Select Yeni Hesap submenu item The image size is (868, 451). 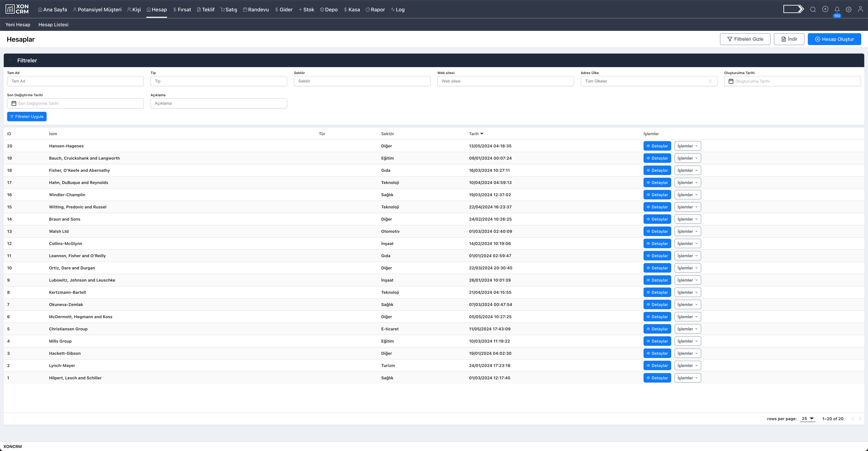(18, 25)
